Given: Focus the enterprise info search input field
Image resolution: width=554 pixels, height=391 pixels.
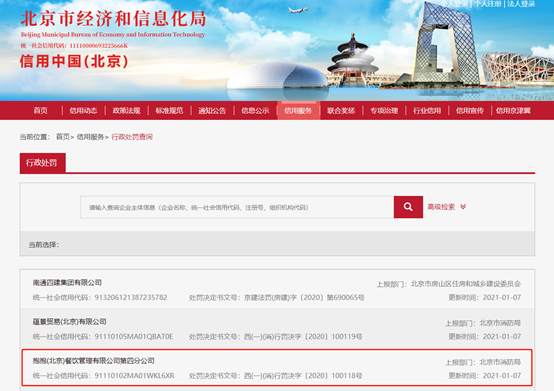Looking at the screenshot, I should click(x=237, y=207).
